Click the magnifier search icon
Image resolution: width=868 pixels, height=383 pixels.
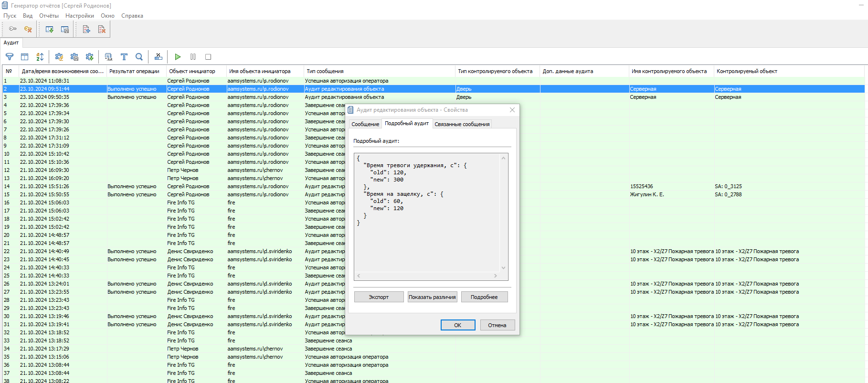point(139,57)
